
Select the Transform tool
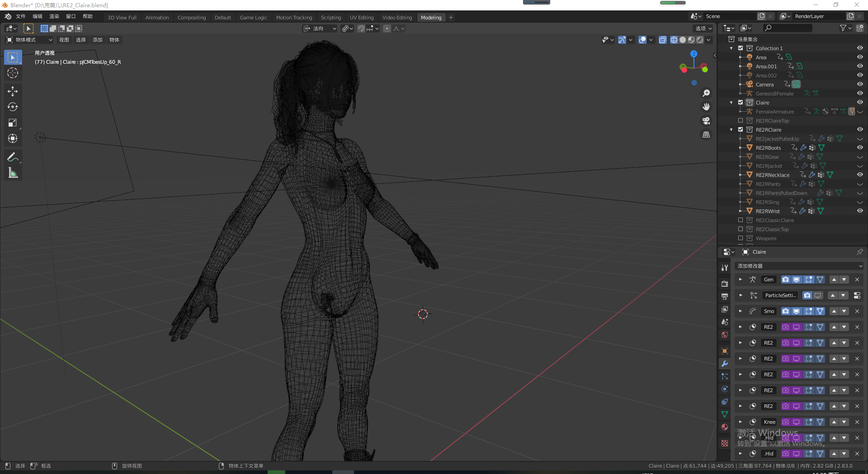13,138
